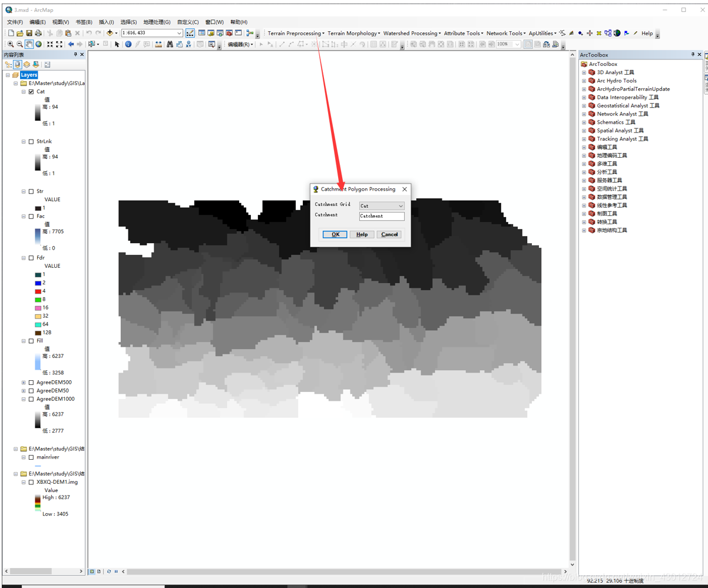Screen dimensions: 708x588
Task: Click the Full Extent globe icon
Action: pyautogui.click(x=38, y=44)
